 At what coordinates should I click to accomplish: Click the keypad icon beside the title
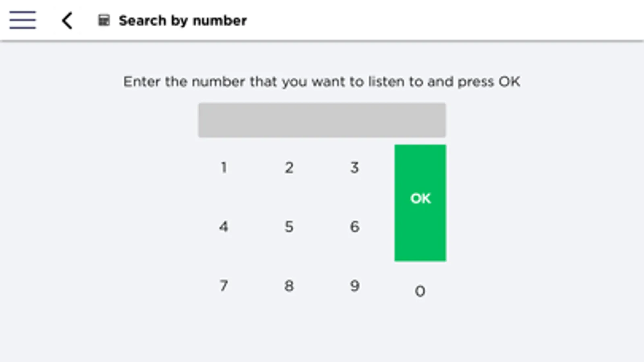[104, 20]
